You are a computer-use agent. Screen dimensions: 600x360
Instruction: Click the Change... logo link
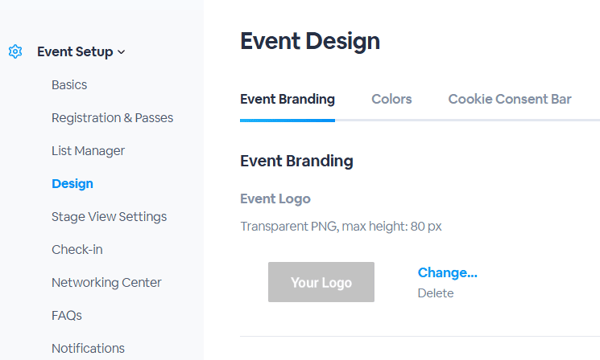click(447, 272)
